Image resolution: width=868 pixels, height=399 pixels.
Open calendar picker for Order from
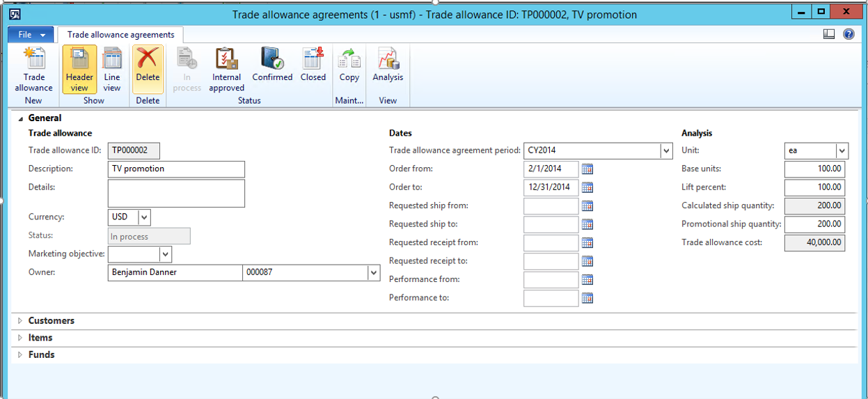click(x=587, y=169)
